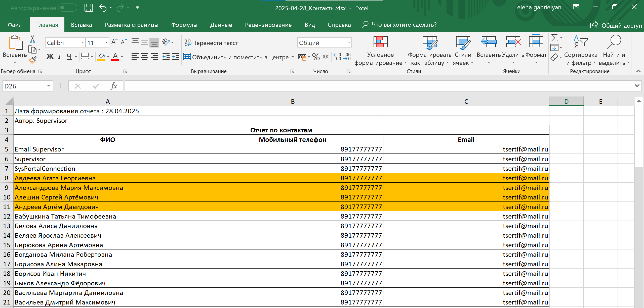Click Перенести текст button
The width and height of the screenshot is (644, 308).
(x=211, y=43)
